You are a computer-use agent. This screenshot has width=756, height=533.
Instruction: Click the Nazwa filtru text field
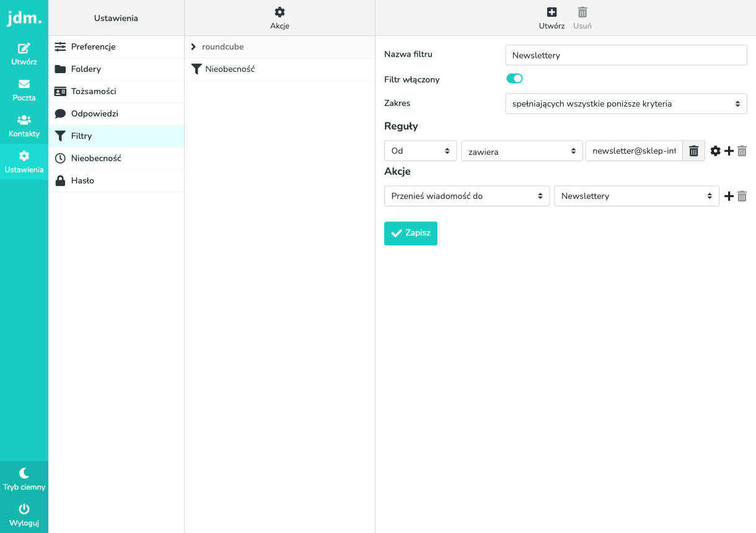pos(626,55)
